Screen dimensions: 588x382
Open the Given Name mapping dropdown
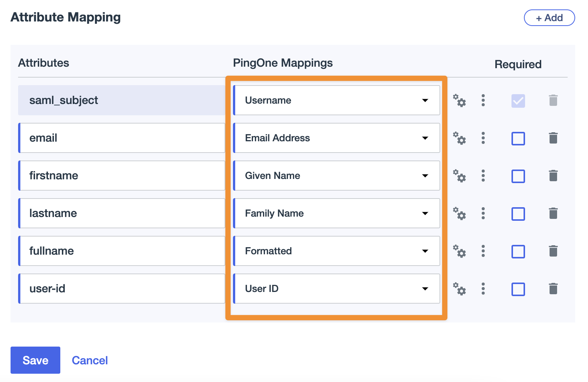(337, 176)
